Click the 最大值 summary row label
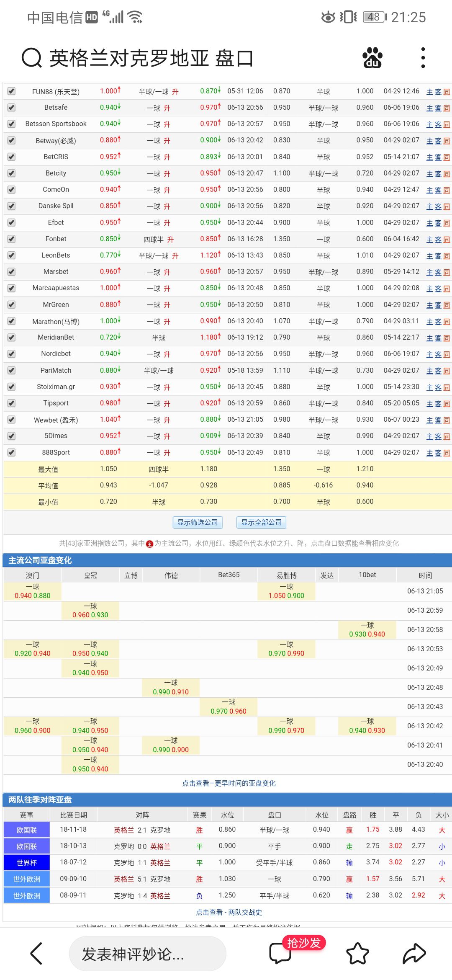The width and height of the screenshot is (452, 980). pos(48,469)
